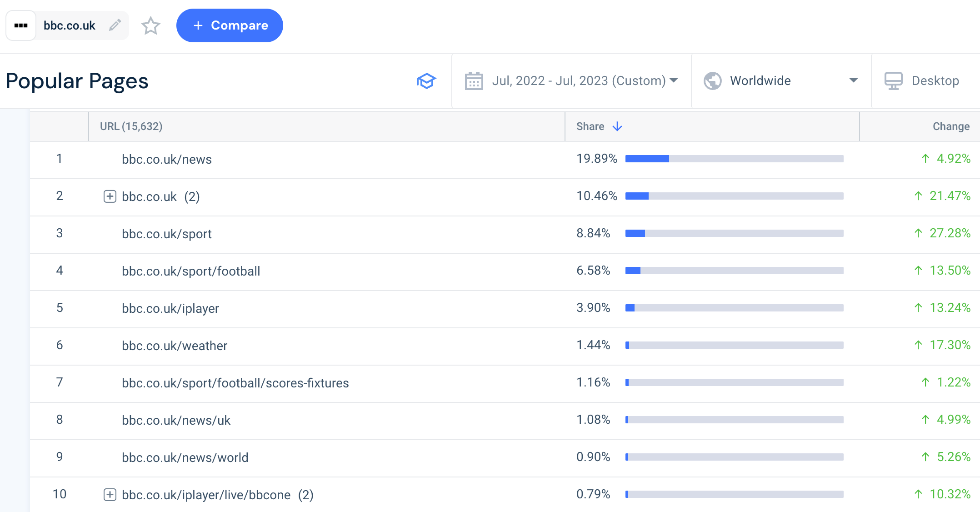Open the bbc.co.uk/news link
This screenshot has height=512, width=980.
[x=166, y=160]
